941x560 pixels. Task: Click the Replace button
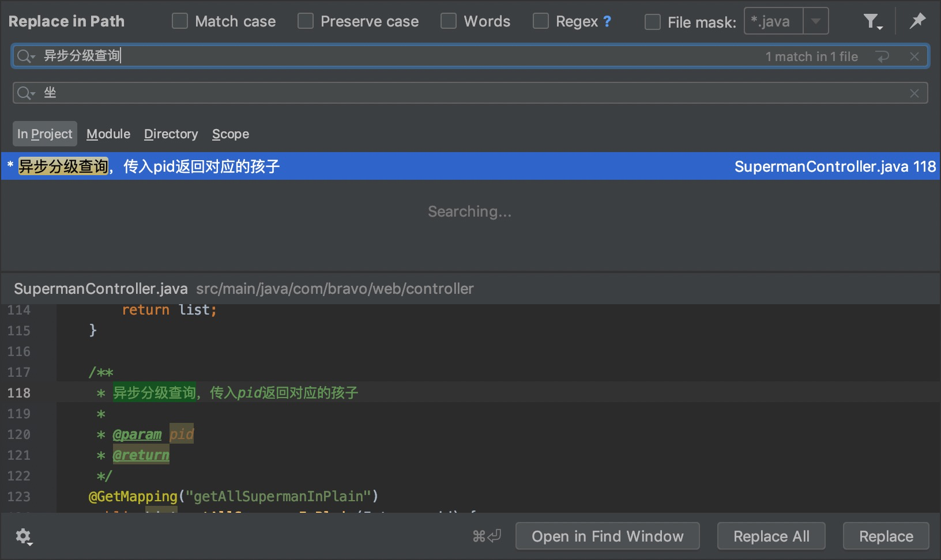pos(886,536)
